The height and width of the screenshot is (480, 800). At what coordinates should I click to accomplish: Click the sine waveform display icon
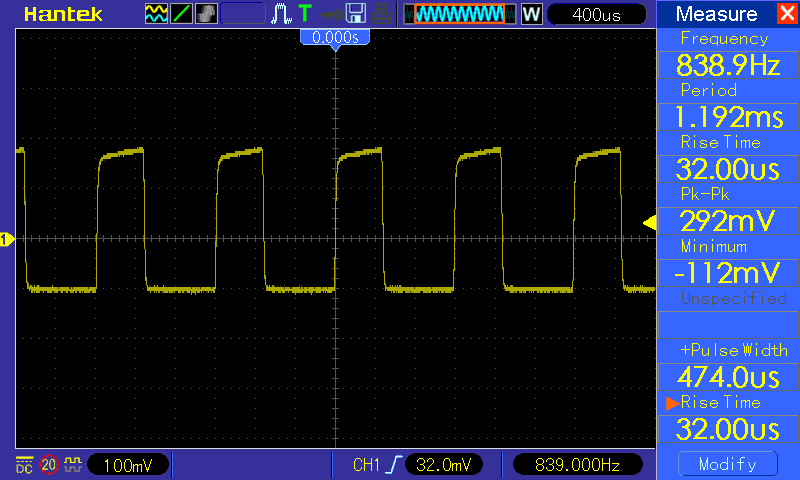pyautogui.click(x=156, y=14)
